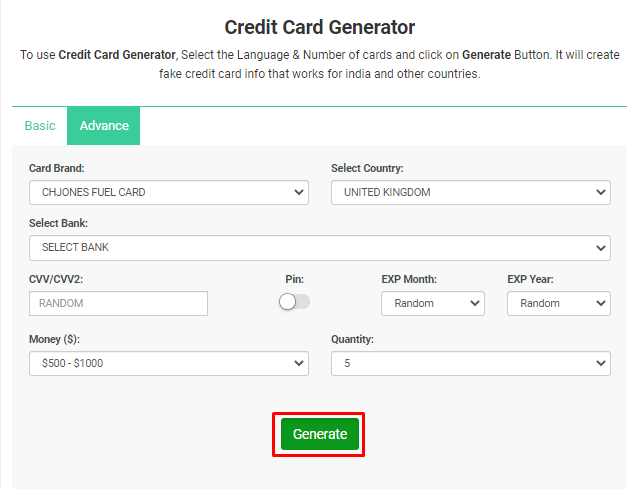The image size is (627, 489).
Task: Click the Pin label text
Action: (295, 279)
